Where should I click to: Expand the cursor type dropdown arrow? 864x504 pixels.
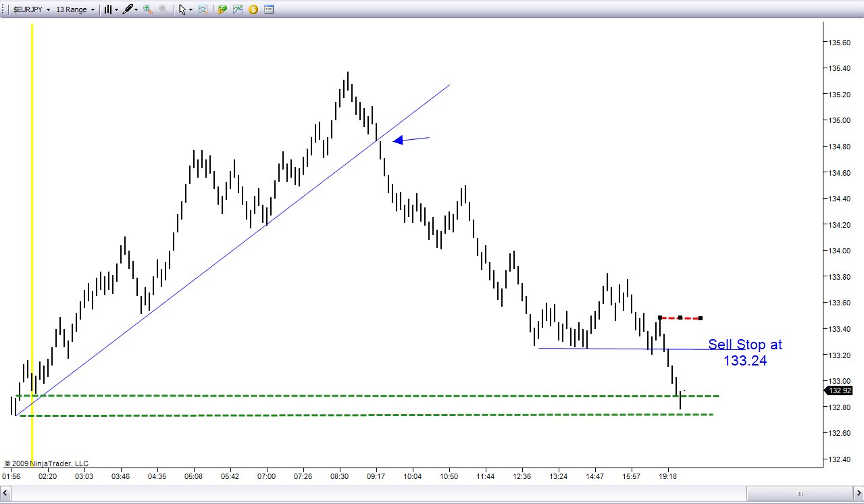coord(191,9)
